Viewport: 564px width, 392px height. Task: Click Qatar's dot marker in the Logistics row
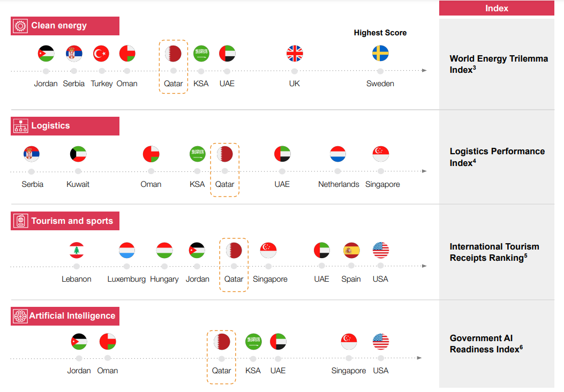[x=225, y=171]
